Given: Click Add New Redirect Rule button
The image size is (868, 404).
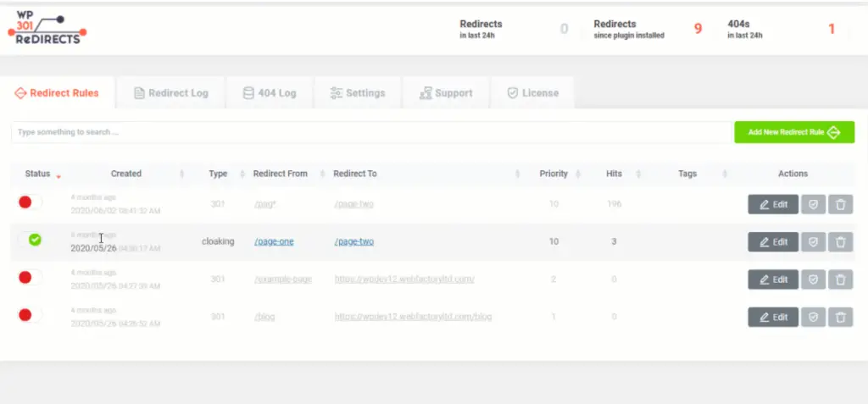Looking at the screenshot, I should click(x=793, y=132).
